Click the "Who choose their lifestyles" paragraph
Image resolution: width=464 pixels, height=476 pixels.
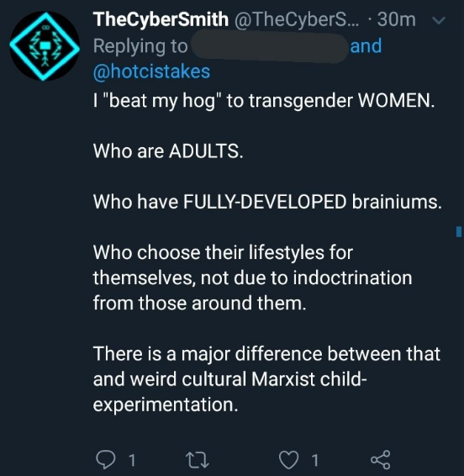[x=252, y=278]
